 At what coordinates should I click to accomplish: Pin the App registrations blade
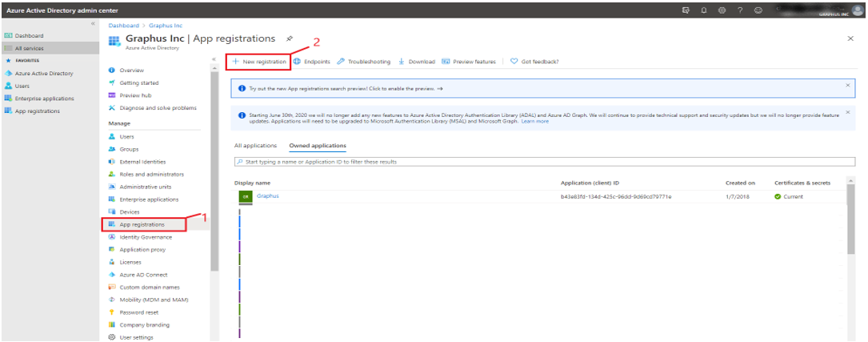coord(289,38)
